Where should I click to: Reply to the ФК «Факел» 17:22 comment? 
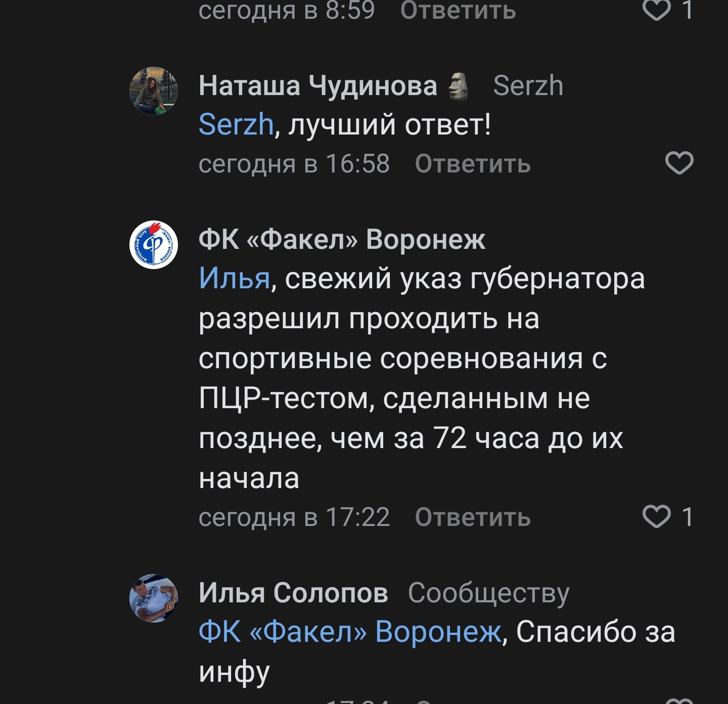point(473,517)
